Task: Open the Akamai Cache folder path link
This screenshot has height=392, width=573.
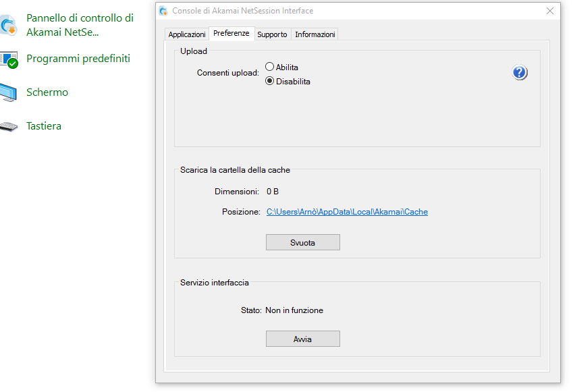Action: click(x=347, y=212)
